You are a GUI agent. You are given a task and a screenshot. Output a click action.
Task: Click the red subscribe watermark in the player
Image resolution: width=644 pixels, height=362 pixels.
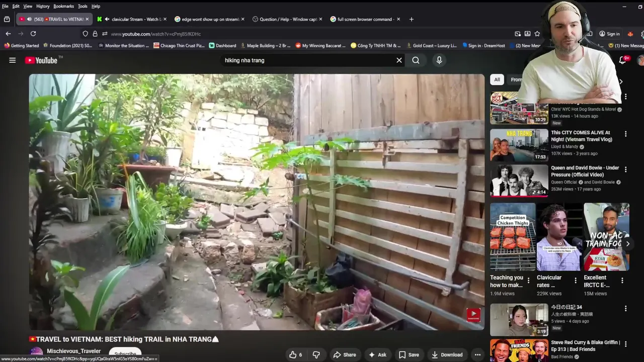click(473, 315)
